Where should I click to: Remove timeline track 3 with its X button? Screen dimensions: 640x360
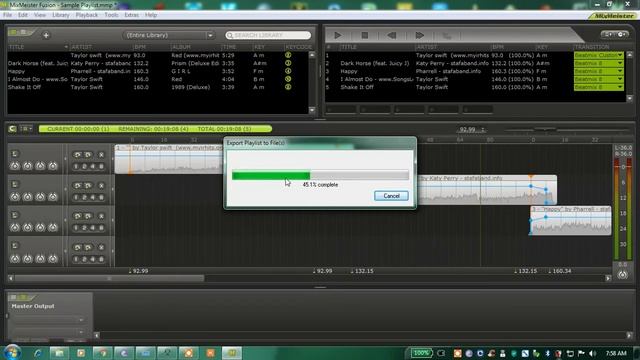[101, 216]
